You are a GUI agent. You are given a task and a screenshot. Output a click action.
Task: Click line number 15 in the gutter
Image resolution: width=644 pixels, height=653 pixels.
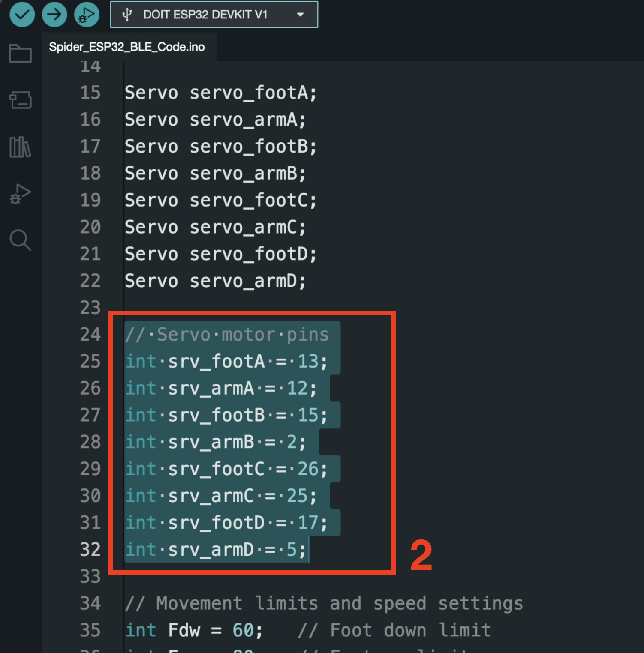tap(90, 93)
